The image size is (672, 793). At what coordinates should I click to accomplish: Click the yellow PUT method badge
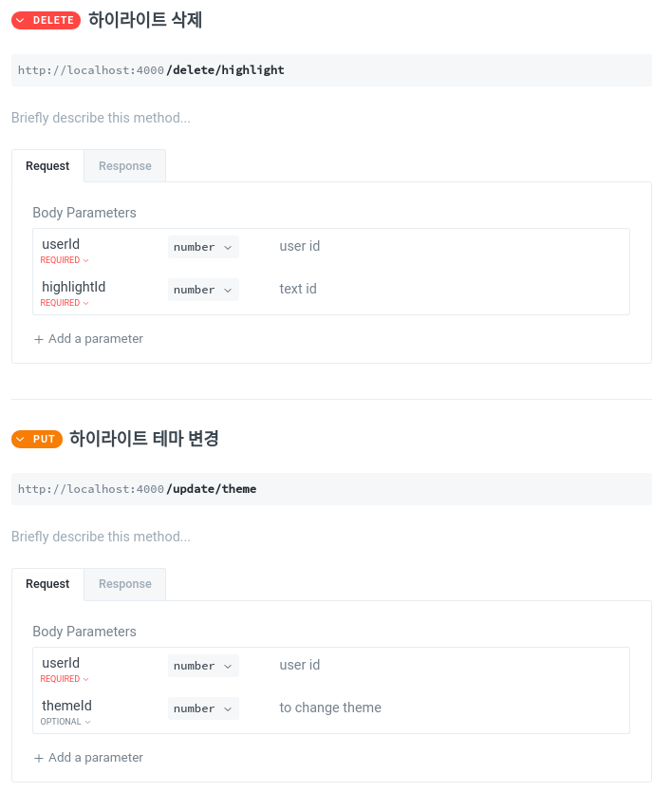[38, 439]
